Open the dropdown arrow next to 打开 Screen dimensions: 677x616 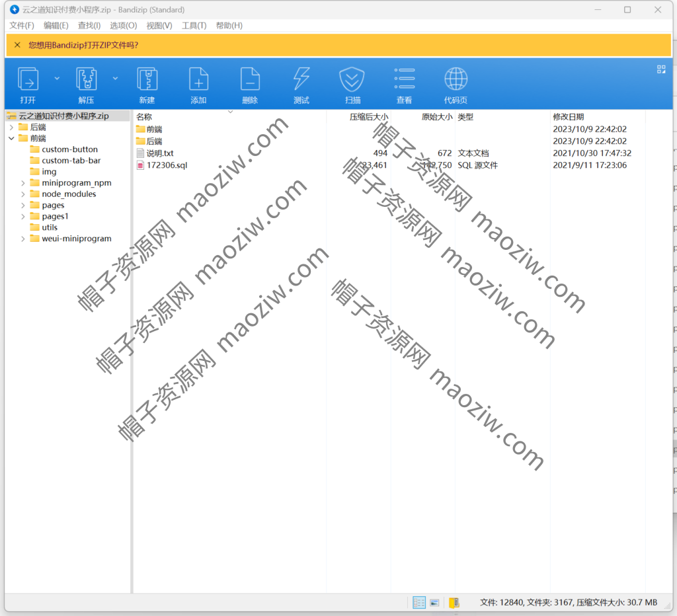coord(57,79)
